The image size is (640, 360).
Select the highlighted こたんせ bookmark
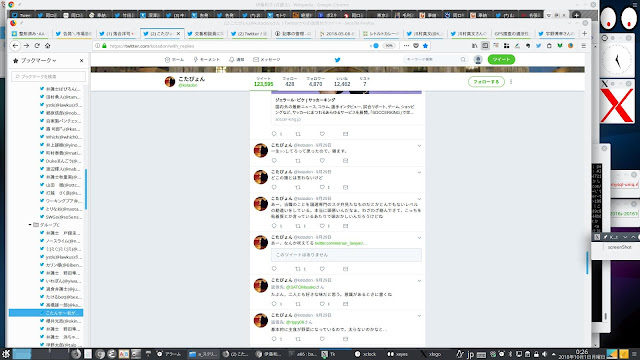[46, 313]
